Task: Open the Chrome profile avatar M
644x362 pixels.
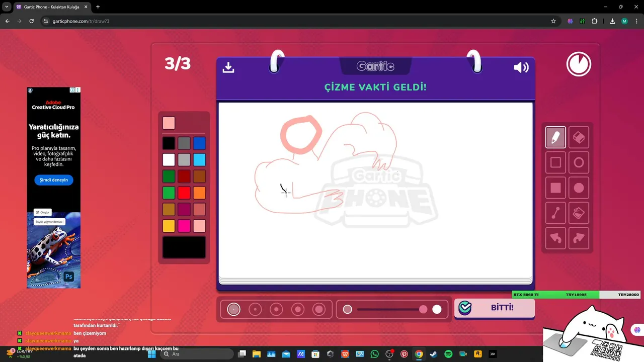Action: point(624,21)
